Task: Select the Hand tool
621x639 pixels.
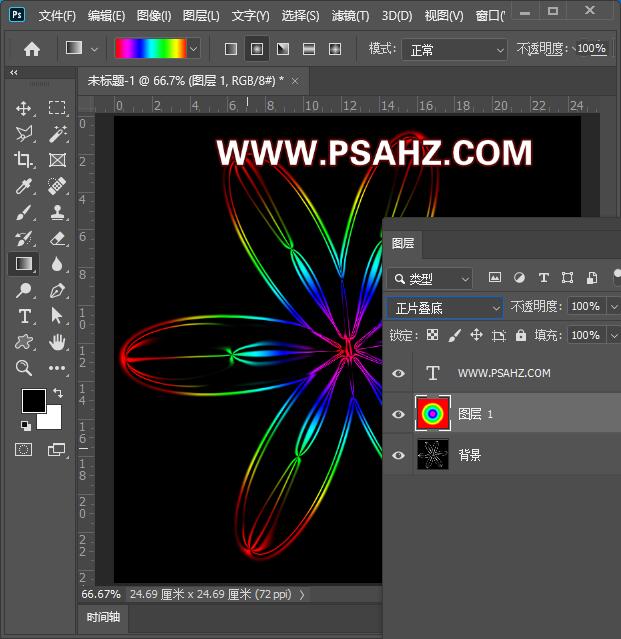Action: point(57,342)
